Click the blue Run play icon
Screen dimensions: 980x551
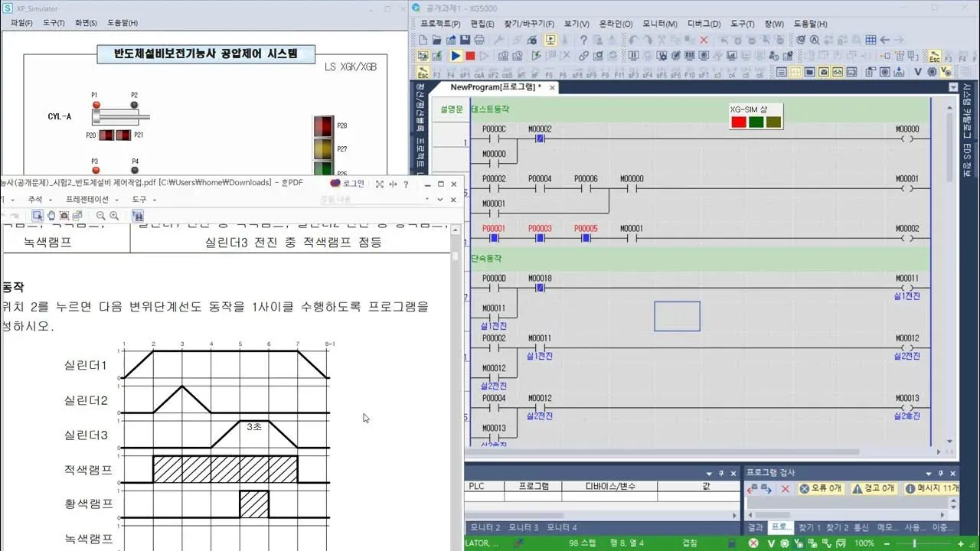tap(456, 56)
